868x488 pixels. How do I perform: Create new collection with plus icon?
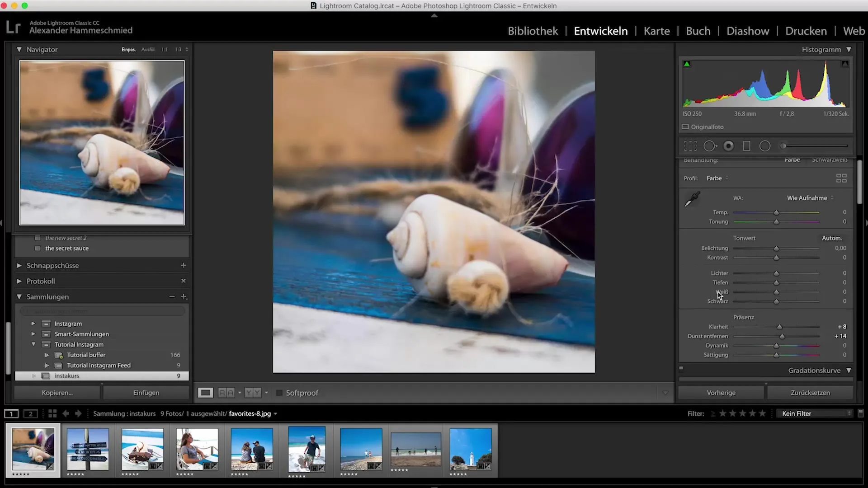[184, 296]
